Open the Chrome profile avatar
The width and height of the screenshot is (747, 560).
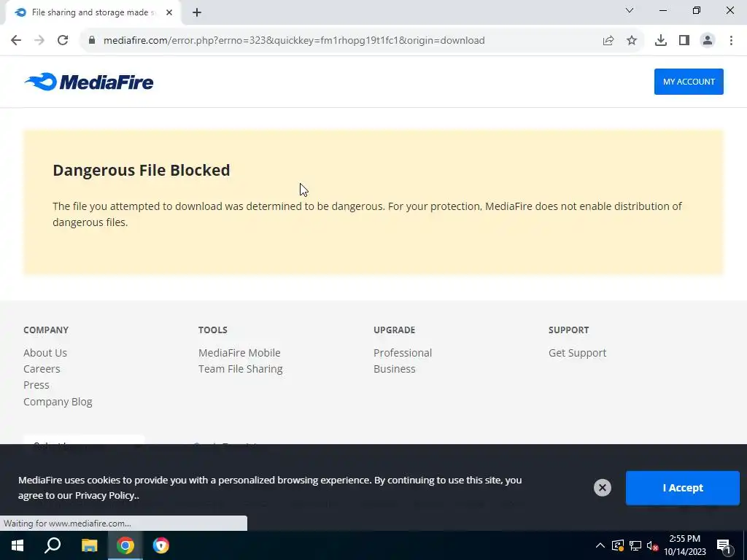point(708,41)
